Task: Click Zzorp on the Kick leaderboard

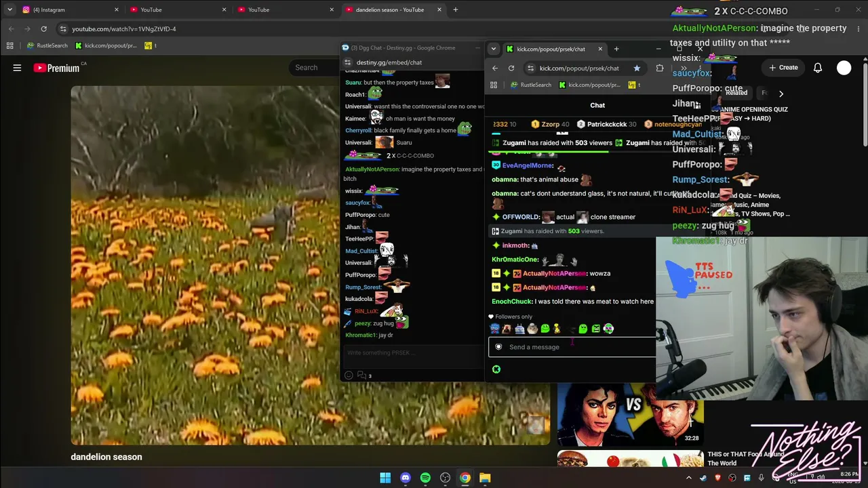Action: tap(551, 125)
